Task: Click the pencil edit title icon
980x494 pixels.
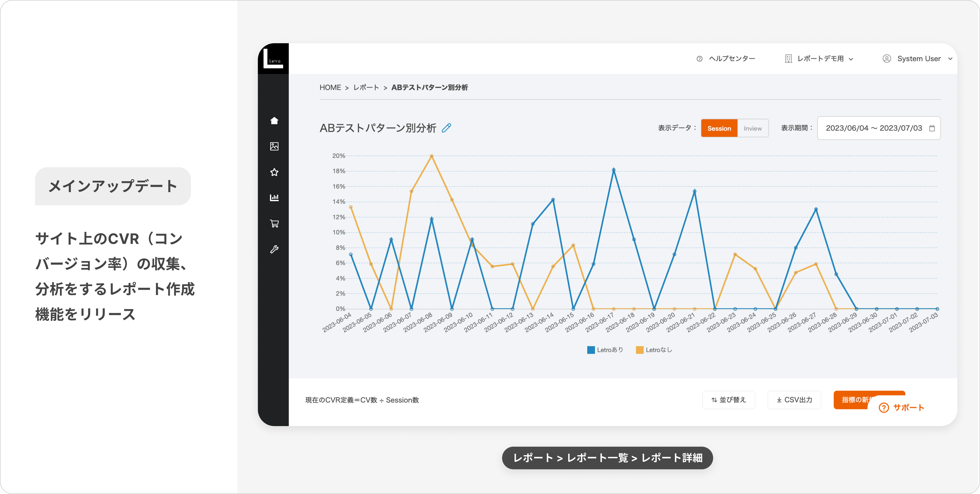Action: point(447,128)
